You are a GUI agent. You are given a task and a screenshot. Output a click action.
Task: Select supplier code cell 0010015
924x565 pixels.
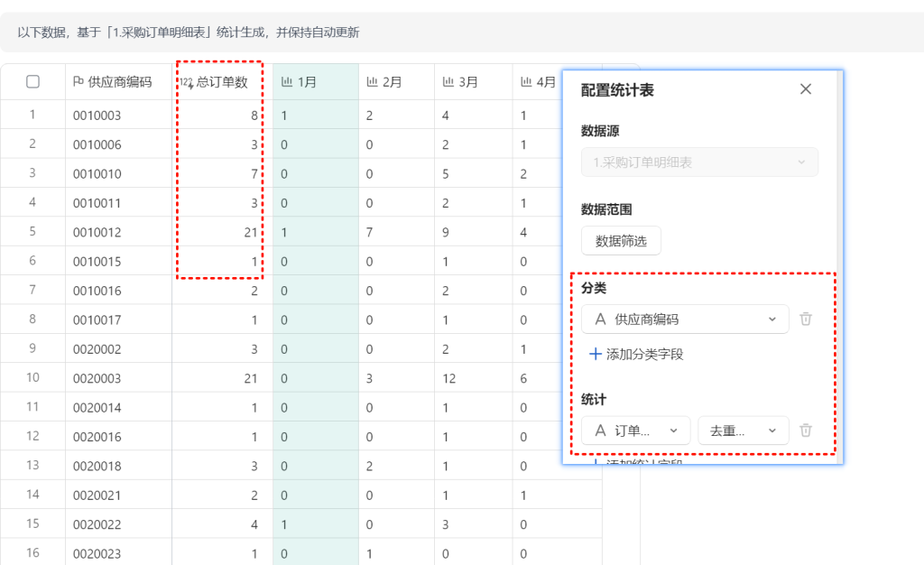click(118, 261)
